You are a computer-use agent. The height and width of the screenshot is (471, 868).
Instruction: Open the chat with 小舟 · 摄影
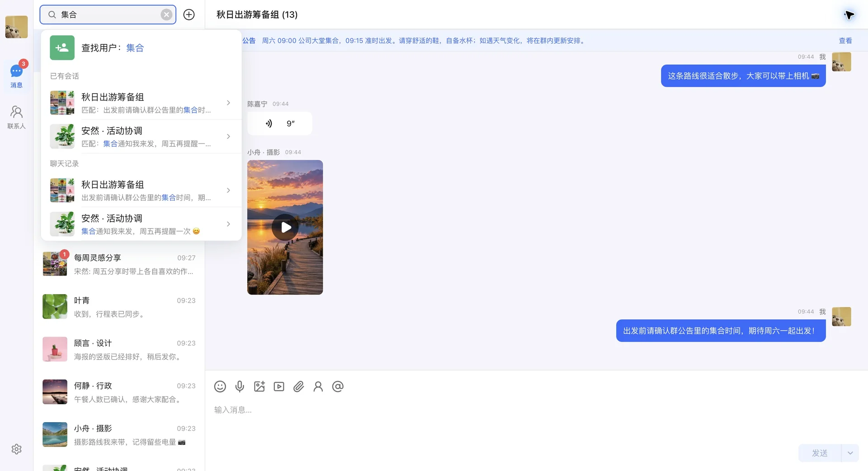click(x=119, y=434)
